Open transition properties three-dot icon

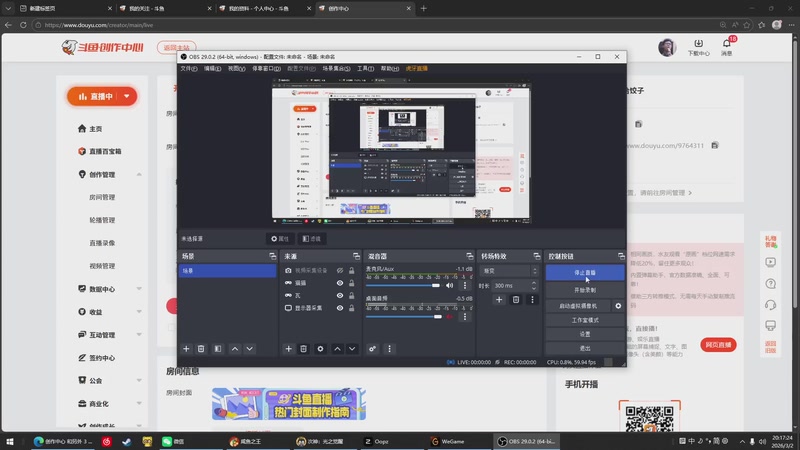(x=532, y=299)
